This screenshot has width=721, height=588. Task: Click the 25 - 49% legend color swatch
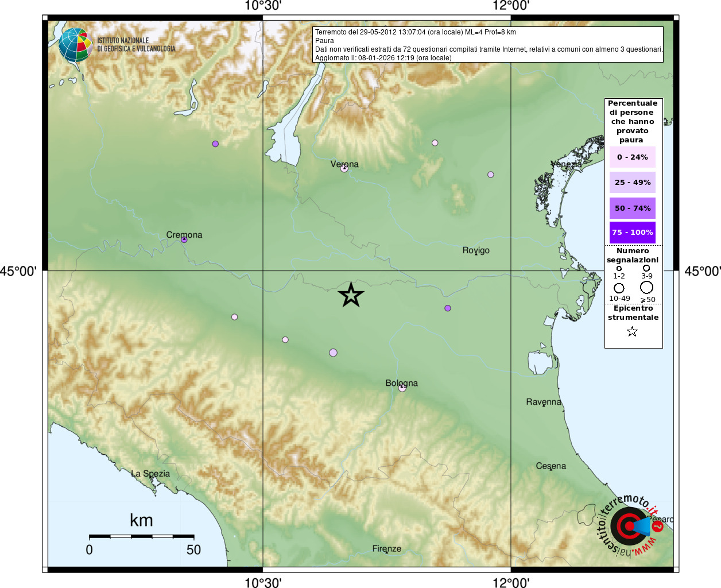click(633, 182)
